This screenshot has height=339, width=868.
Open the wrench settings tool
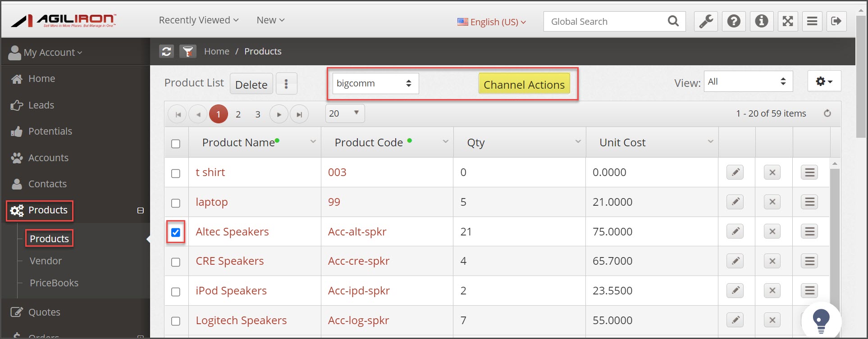tap(706, 21)
